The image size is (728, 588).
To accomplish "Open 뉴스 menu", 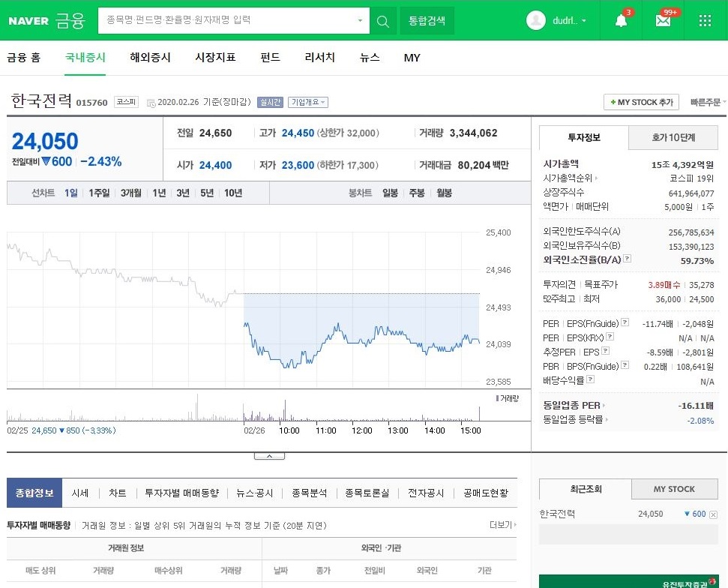I will coord(370,58).
